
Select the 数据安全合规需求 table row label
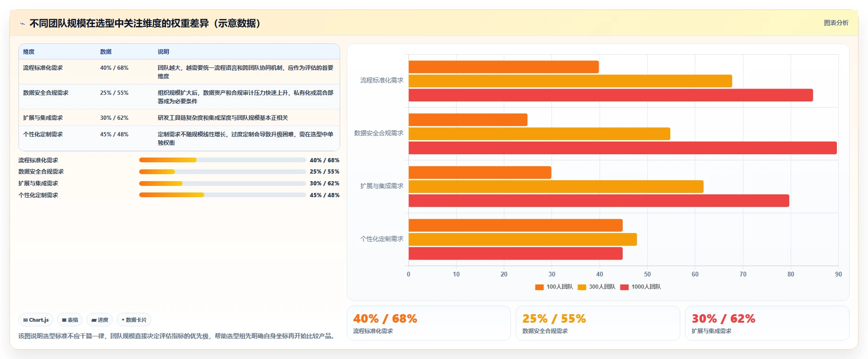pyautogui.click(x=46, y=93)
